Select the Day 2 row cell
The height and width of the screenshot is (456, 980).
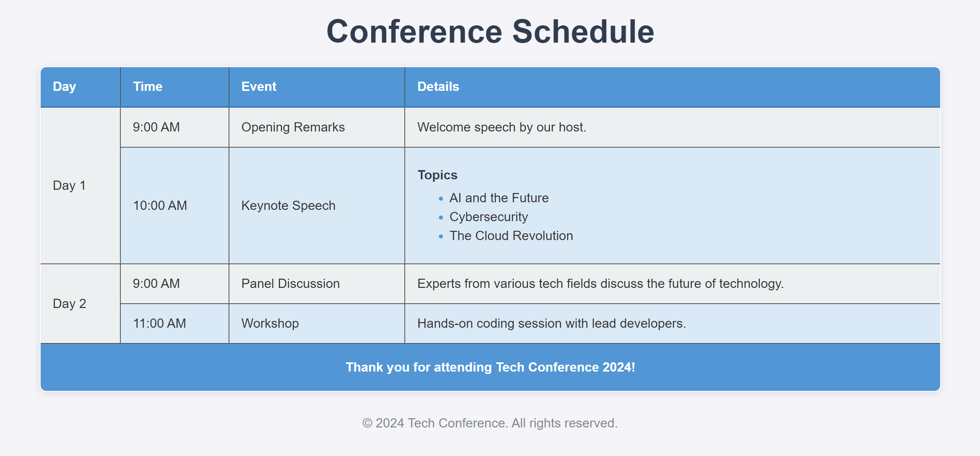pos(80,304)
